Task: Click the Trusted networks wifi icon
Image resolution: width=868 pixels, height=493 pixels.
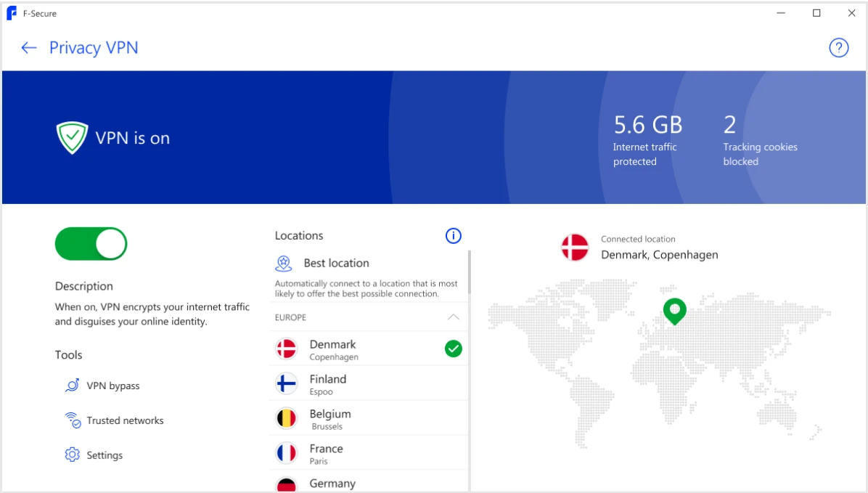Action: 72,420
